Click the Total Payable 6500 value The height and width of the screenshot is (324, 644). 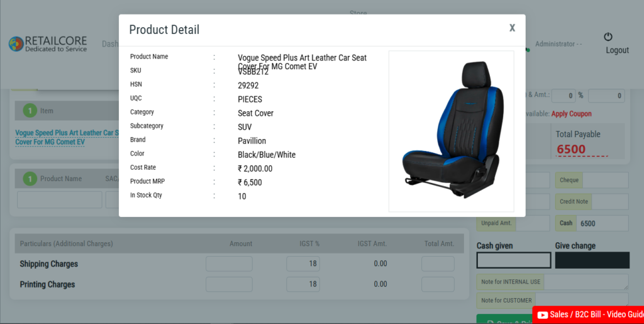[x=570, y=149]
